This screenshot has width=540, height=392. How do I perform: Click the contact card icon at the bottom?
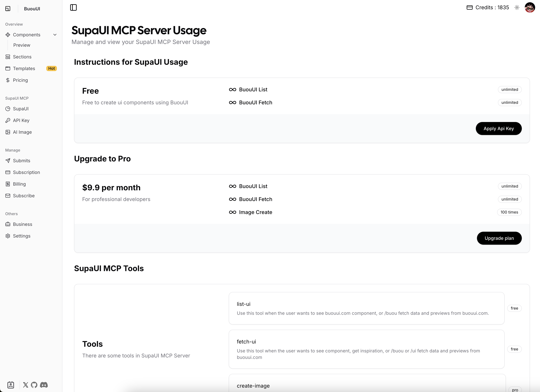[x=11, y=385]
